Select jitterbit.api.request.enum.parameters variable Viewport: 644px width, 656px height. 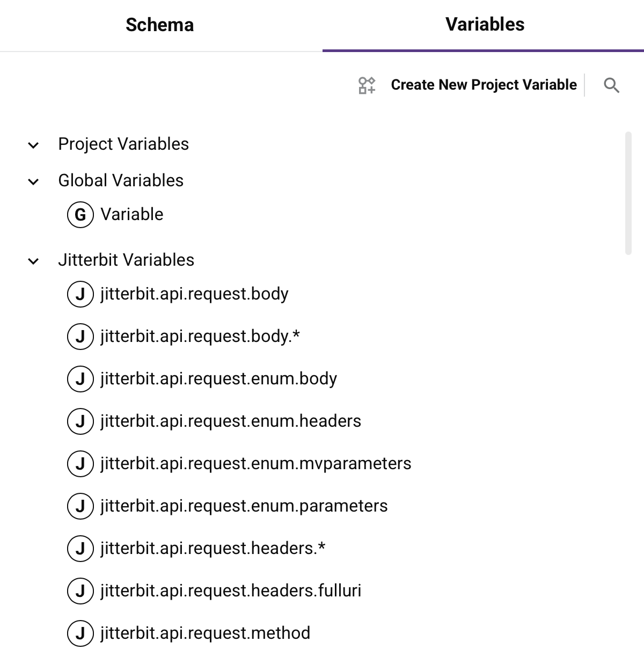point(244,506)
